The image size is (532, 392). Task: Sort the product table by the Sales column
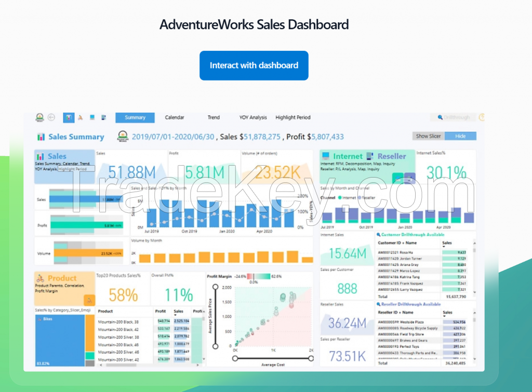[x=179, y=312]
